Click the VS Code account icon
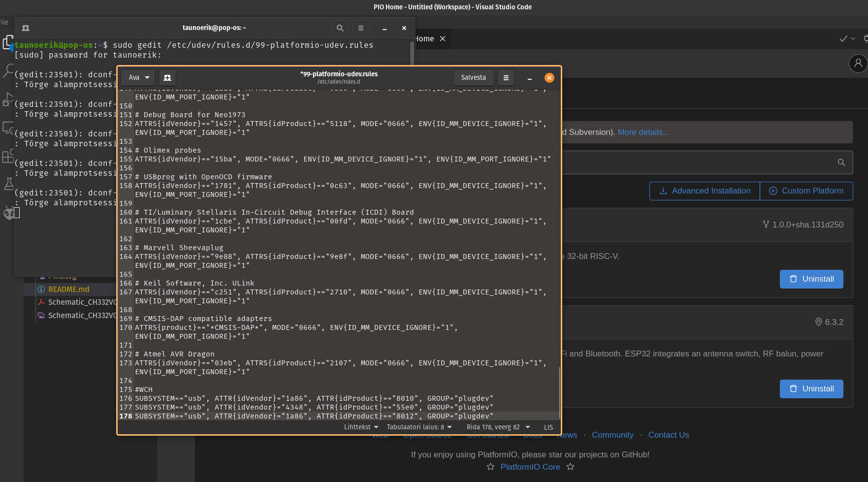The width and height of the screenshot is (868, 482). [858, 63]
